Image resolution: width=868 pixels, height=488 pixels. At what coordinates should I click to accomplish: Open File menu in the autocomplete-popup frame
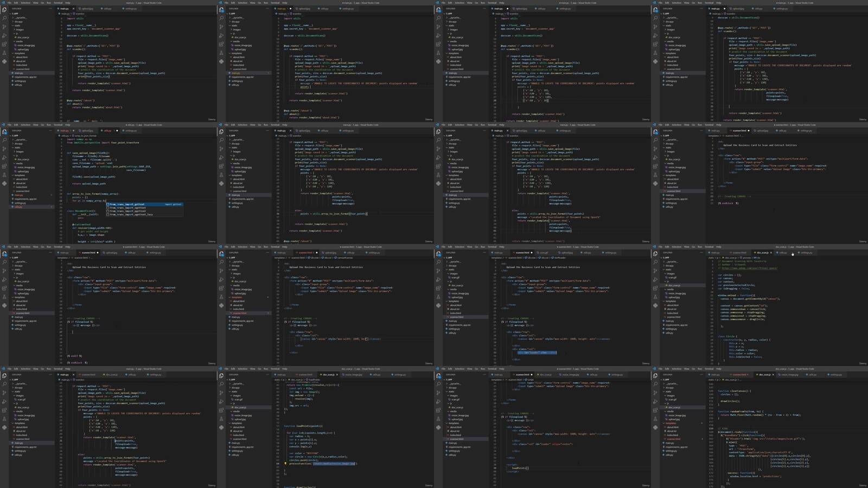coord(9,125)
